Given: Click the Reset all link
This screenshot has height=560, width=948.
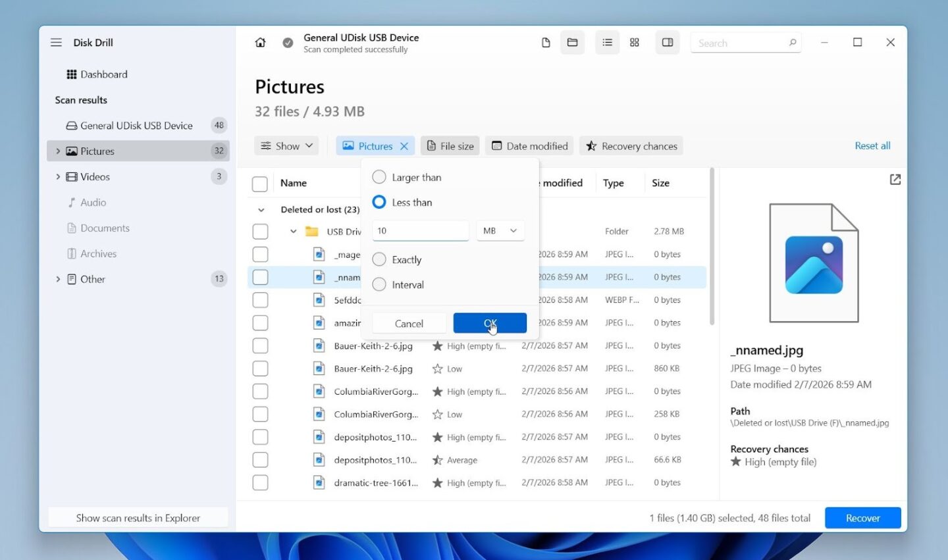Looking at the screenshot, I should (x=872, y=146).
